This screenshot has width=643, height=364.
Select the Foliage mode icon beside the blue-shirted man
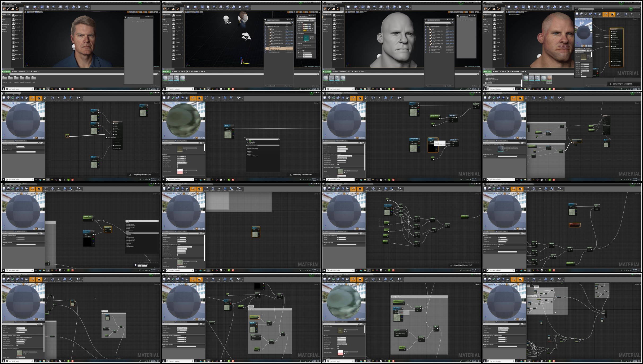coord(17,9)
